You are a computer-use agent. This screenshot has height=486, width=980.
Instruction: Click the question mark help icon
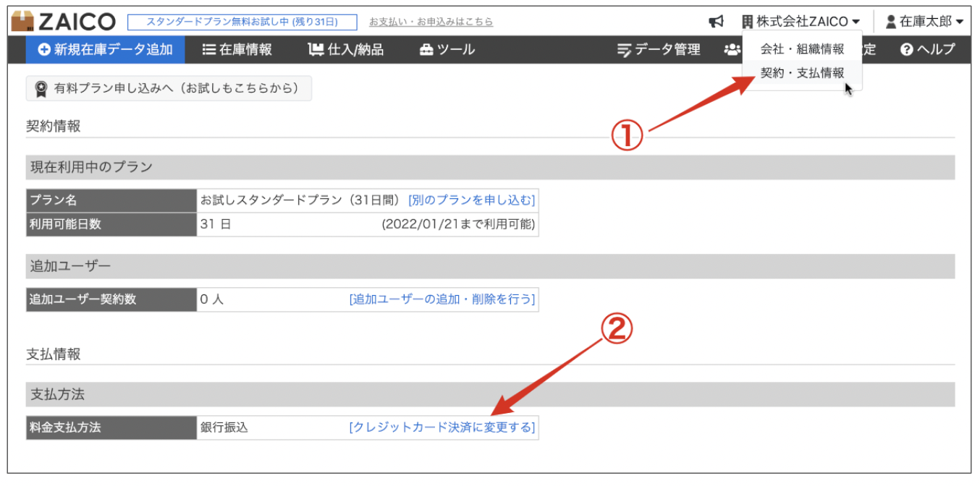tap(907, 50)
